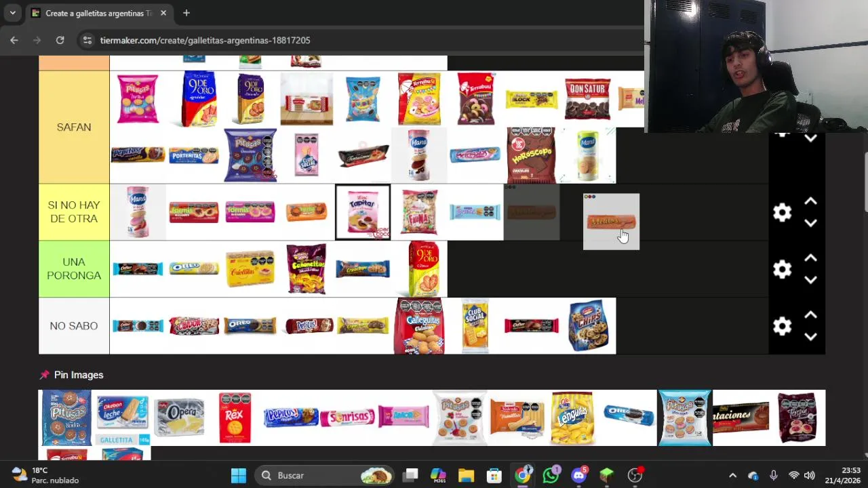Click the page vertical scrollbar

[866, 183]
